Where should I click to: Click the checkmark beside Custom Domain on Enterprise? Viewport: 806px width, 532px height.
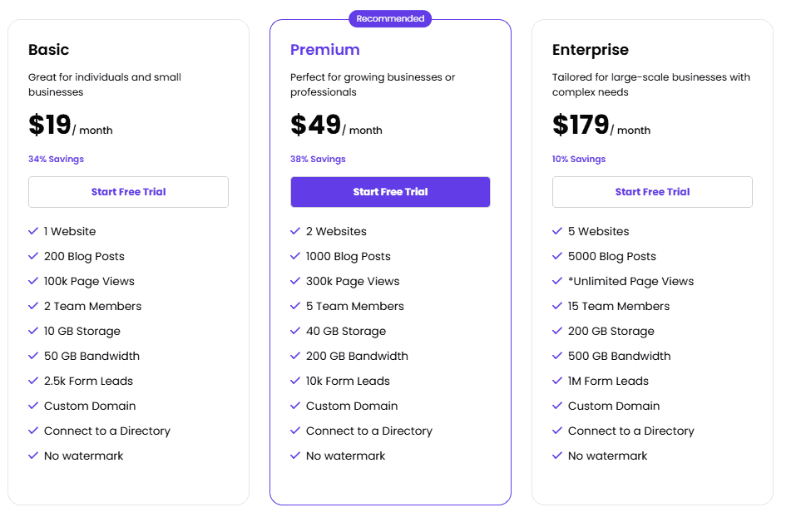coord(557,406)
